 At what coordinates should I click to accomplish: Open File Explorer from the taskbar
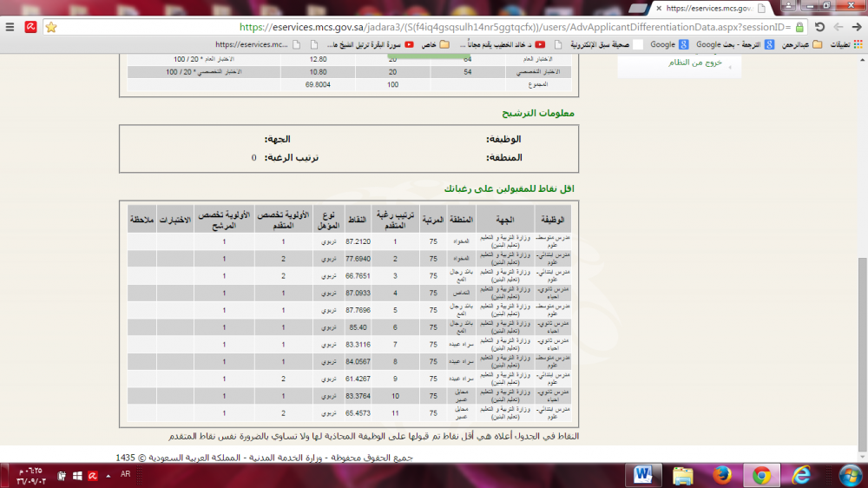682,475
